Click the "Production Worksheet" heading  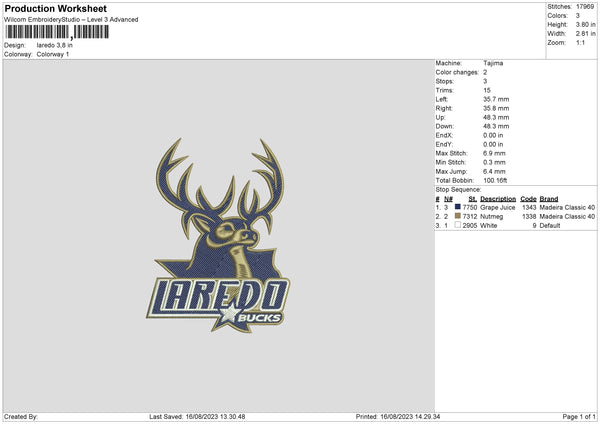(55, 8)
